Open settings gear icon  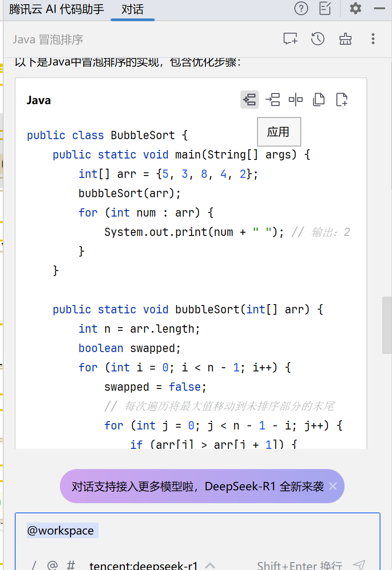356,8
